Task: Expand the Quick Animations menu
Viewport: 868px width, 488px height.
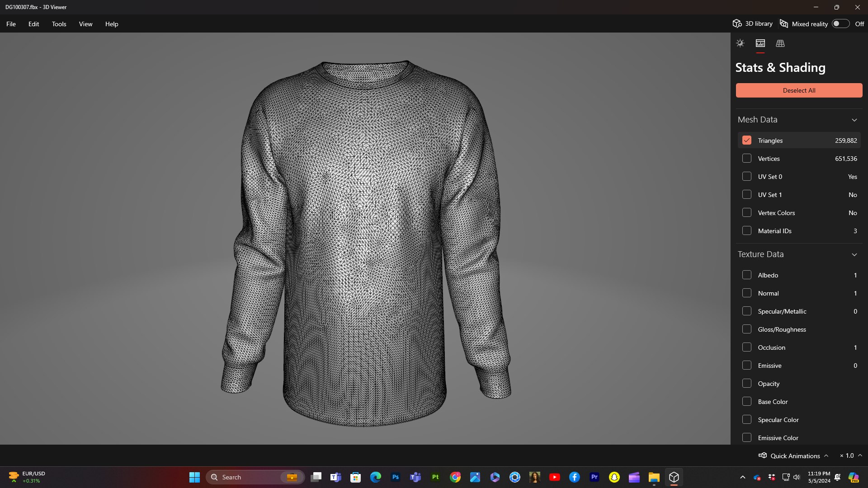Action: tap(793, 455)
